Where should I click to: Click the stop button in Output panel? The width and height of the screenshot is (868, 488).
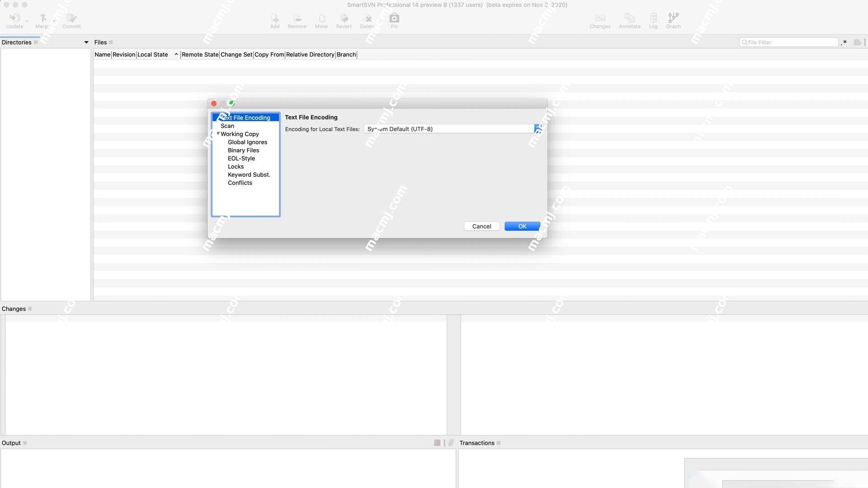[437, 443]
